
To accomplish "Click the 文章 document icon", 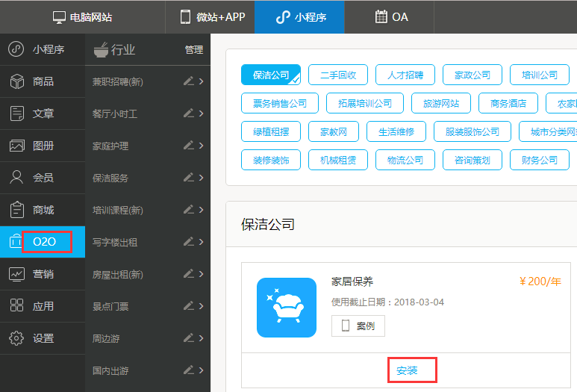I will (x=16, y=113).
